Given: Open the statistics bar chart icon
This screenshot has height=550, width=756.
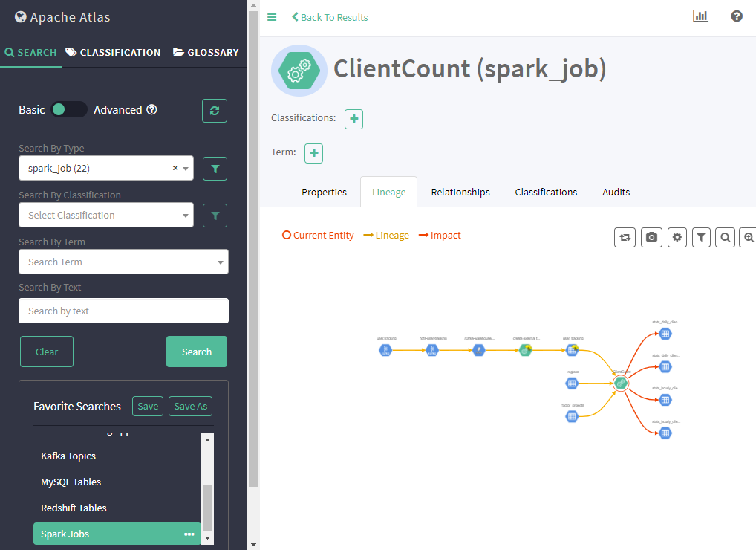Looking at the screenshot, I should pyautogui.click(x=700, y=16).
